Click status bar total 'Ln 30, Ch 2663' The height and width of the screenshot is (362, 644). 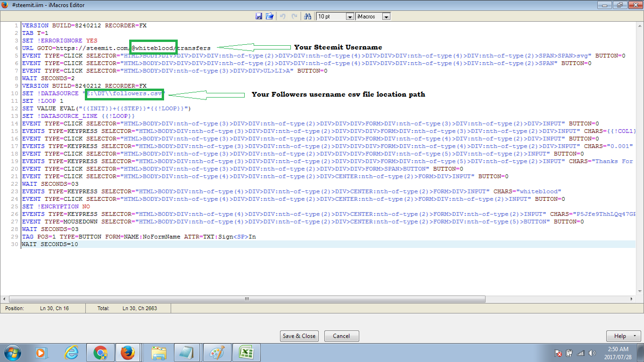140,308
